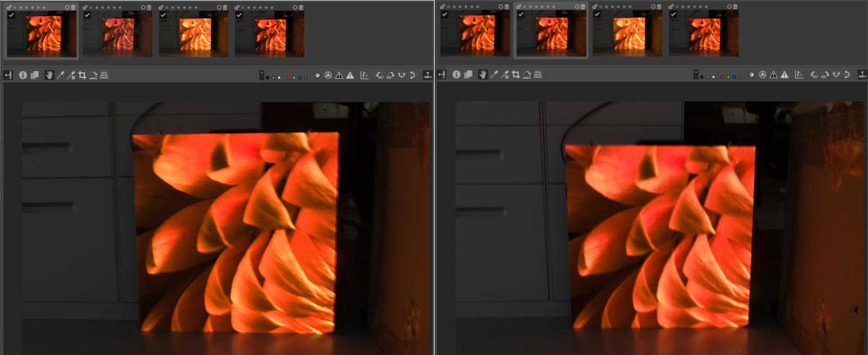
Task: Pick the Crop tool in left editor toolbar
Action: [82, 75]
